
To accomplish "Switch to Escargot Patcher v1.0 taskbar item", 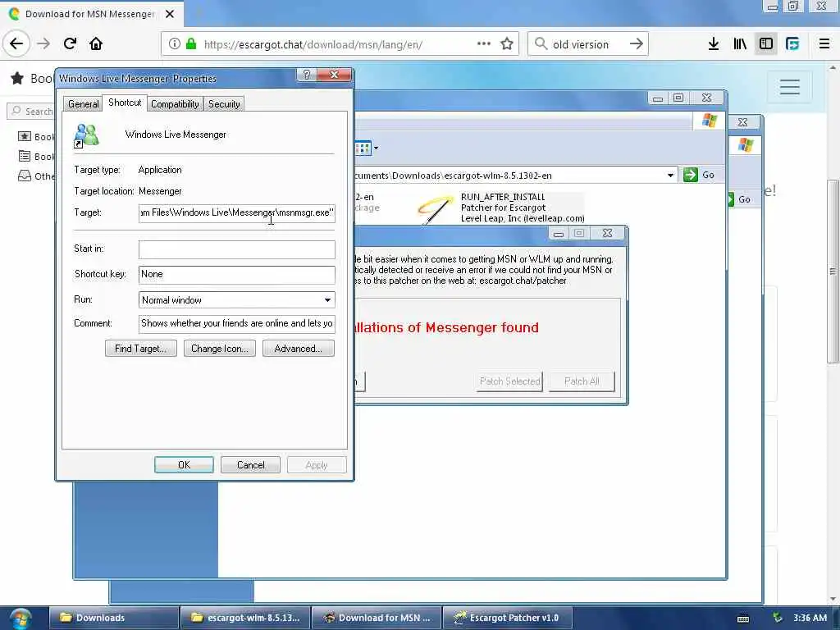I will (507, 619).
